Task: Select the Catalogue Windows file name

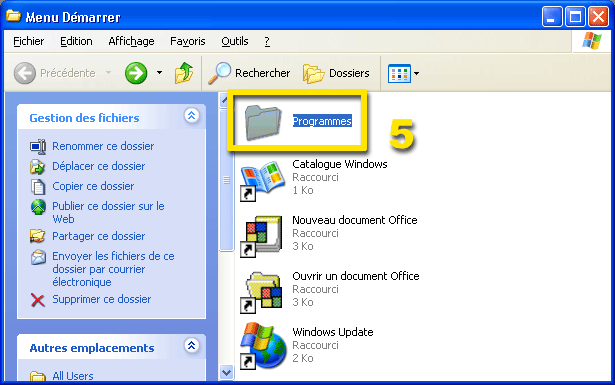Action: [340, 164]
